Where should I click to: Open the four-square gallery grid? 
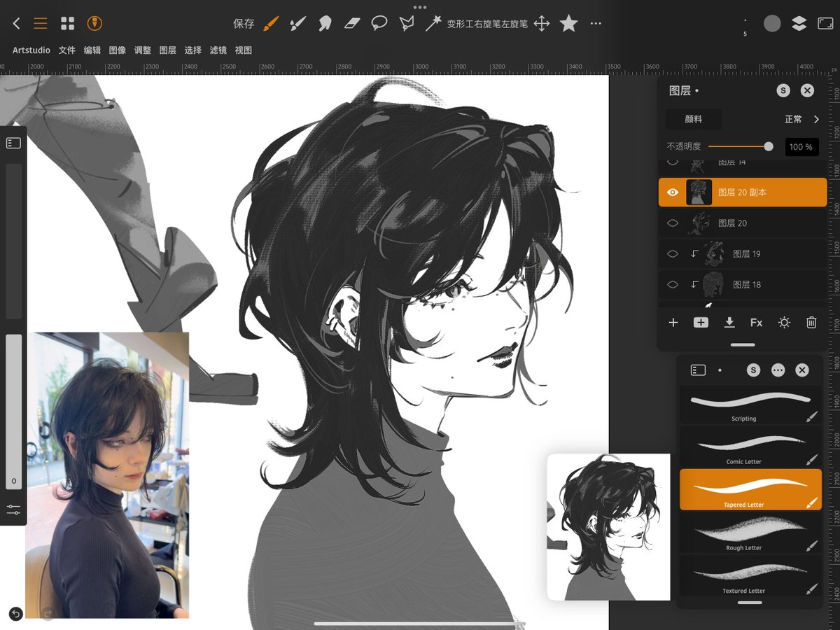(x=67, y=23)
